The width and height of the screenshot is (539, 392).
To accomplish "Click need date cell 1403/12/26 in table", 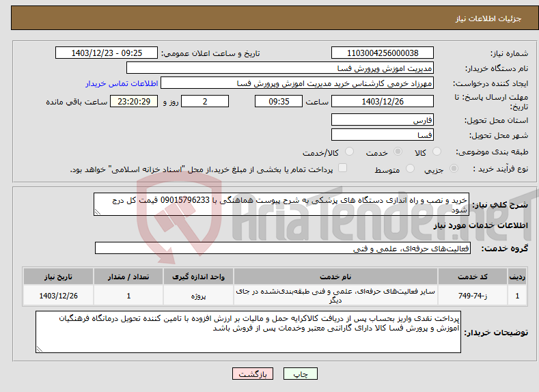I will 59,296.
